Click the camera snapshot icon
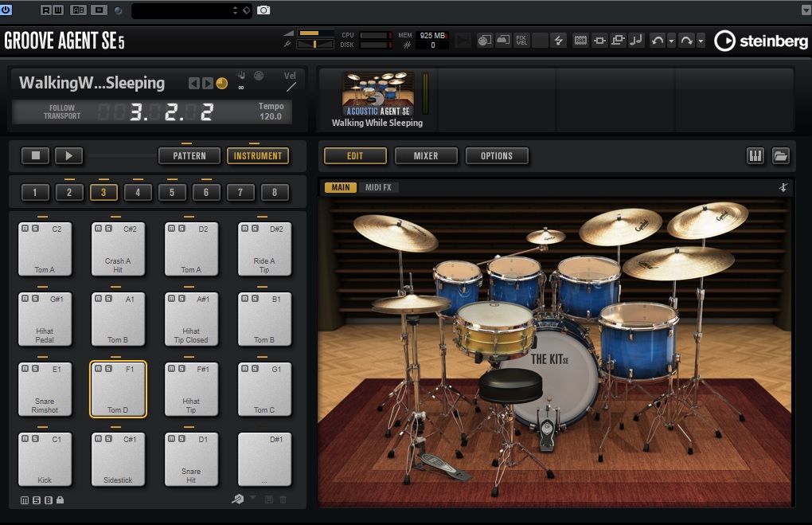The width and height of the screenshot is (812, 525). 264,10
